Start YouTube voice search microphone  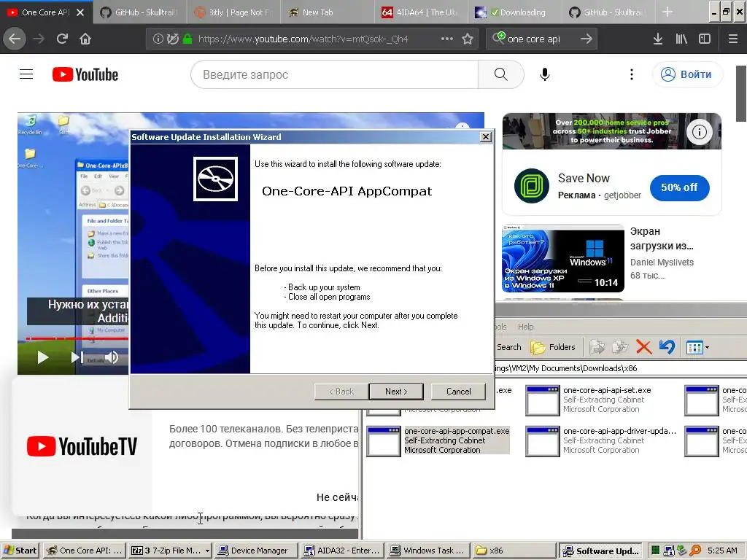coord(545,74)
